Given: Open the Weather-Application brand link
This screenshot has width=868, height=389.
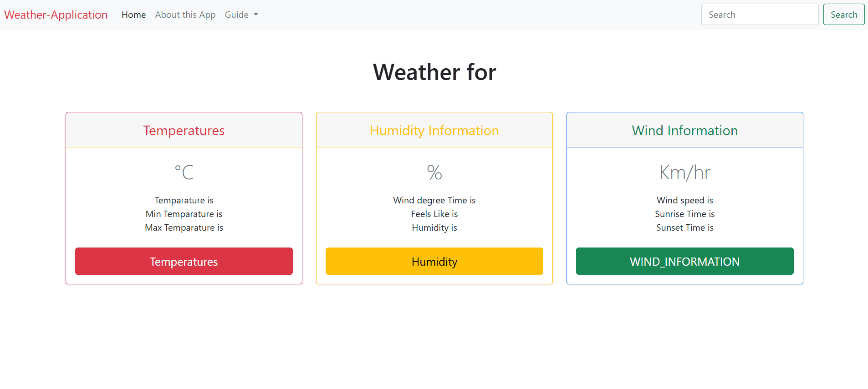Looking at the screenshot, I should click(x=56, y=15).
